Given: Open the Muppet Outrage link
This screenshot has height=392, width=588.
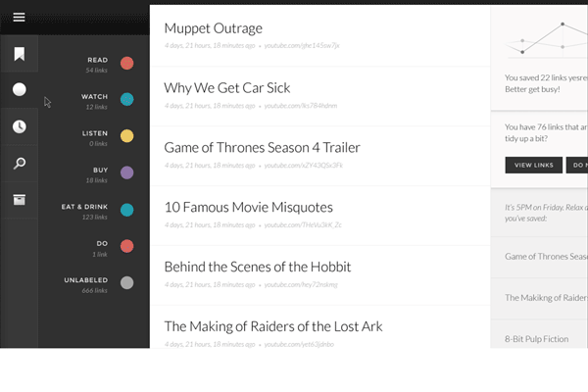Looking at the screenshot, I should click(x=213, y=28).
